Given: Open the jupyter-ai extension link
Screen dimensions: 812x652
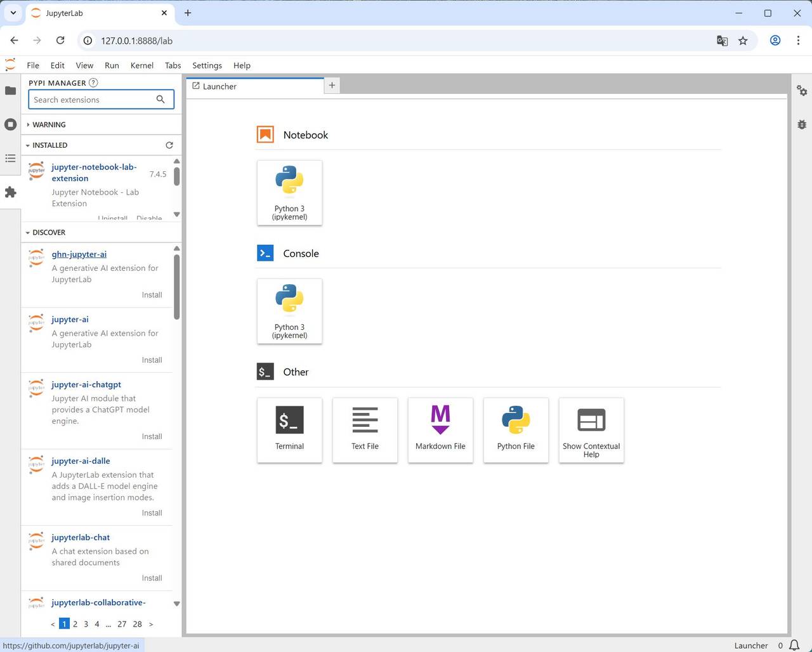Looking at the screenshot, I should point(70,320).
